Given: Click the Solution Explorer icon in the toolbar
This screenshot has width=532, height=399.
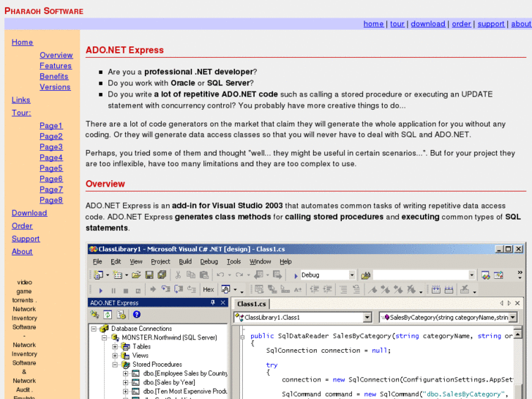Looking at the screenshot, I should 485,275.
